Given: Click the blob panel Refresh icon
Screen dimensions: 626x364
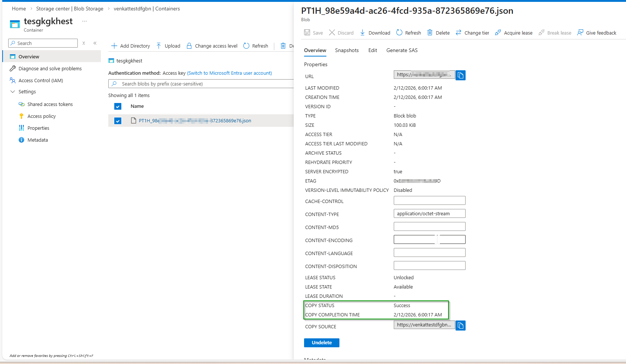Looking at the screenshot, I should point(399,33).
